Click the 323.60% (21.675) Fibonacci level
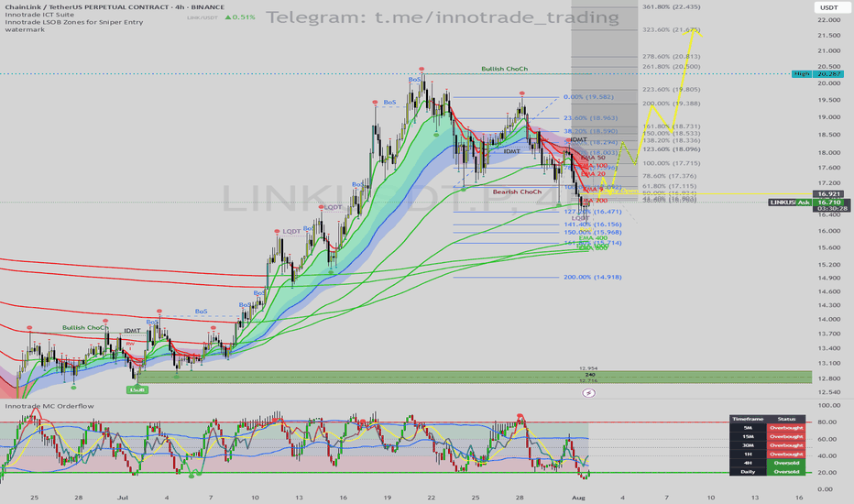Screen dimensions: 854x504 671,30
